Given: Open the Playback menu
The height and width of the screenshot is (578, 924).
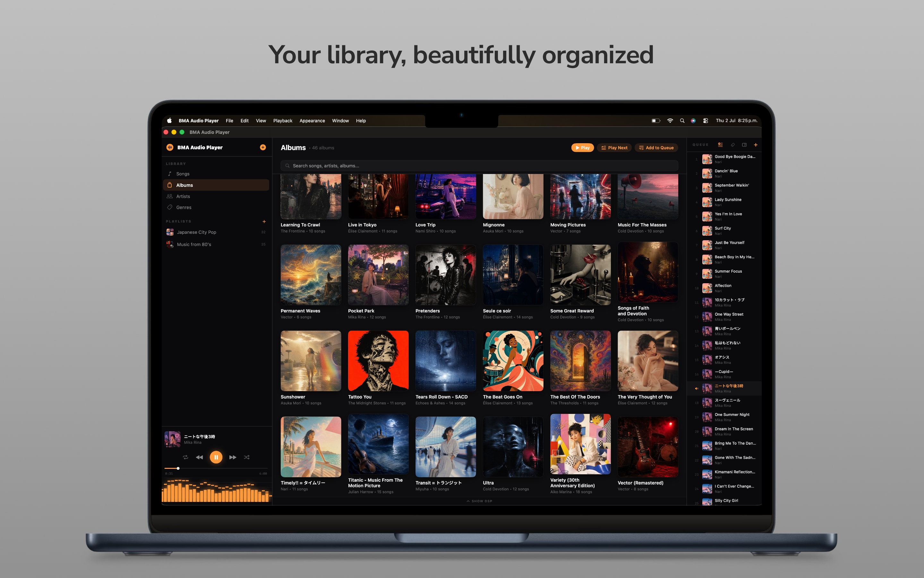Looking at the screenshot, I should [283, 120].
